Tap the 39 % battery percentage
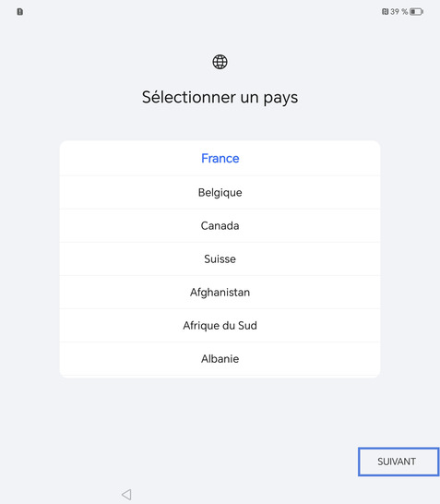Image resolution: width=440 pixels, height=504 pixels. click(x=398, y=12)
